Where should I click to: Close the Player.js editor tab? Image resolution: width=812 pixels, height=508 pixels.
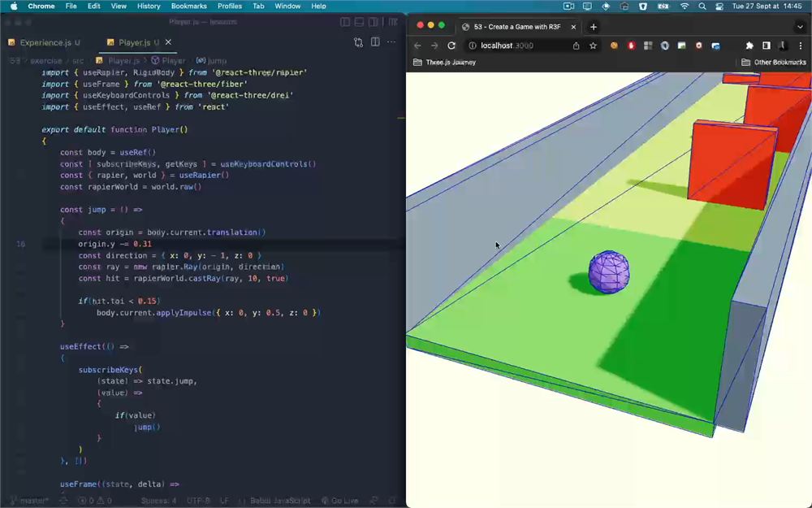[168, 42]
